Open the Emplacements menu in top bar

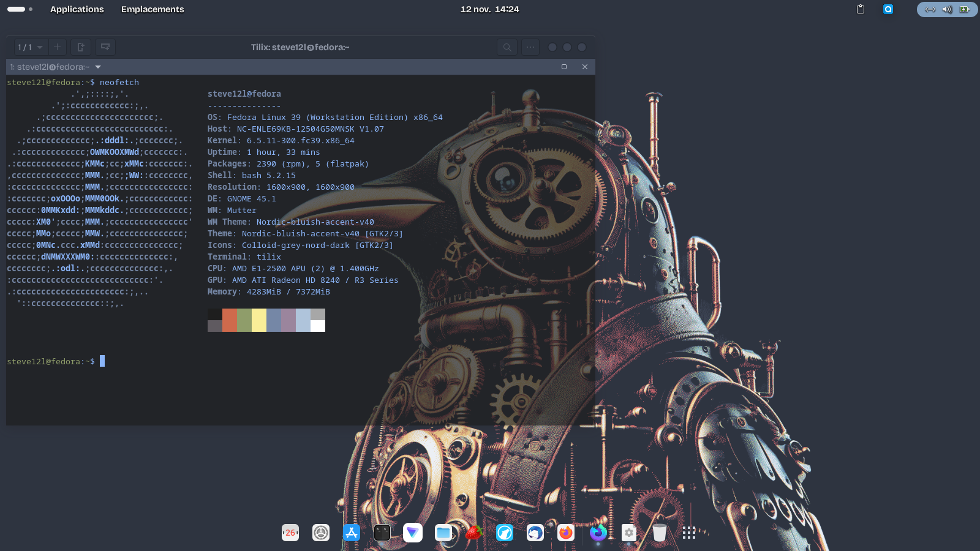point(153,9)
